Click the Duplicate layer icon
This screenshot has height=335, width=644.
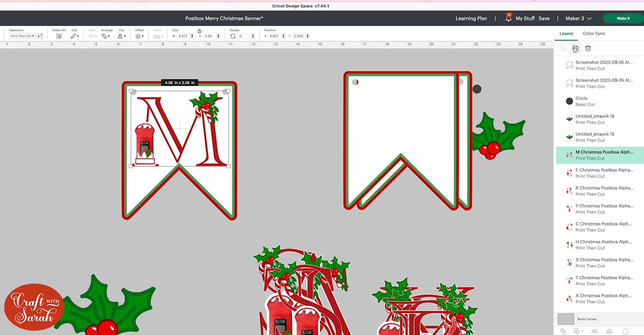(x=575, y=48)
